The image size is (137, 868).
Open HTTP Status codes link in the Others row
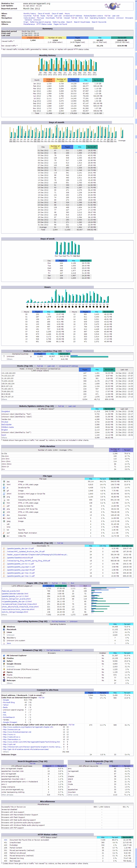point(44,24)
